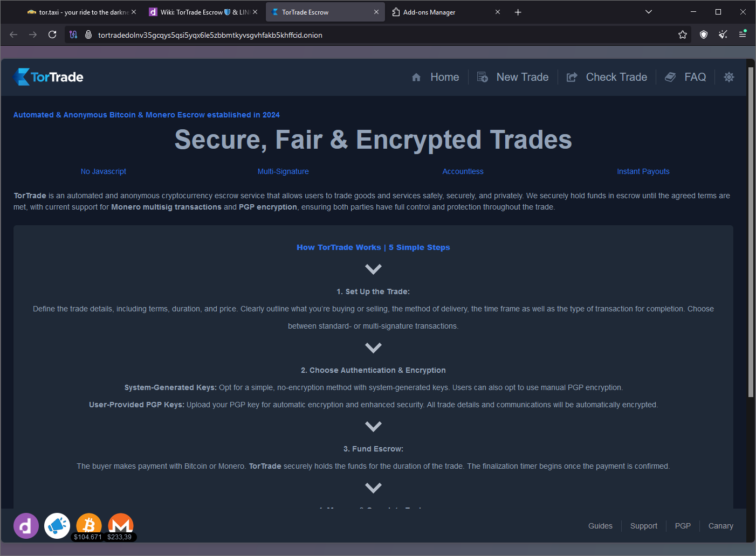Toggle the light/dark theme sun icon
Screen dimensions: 756x556
(x=729, y=77)
